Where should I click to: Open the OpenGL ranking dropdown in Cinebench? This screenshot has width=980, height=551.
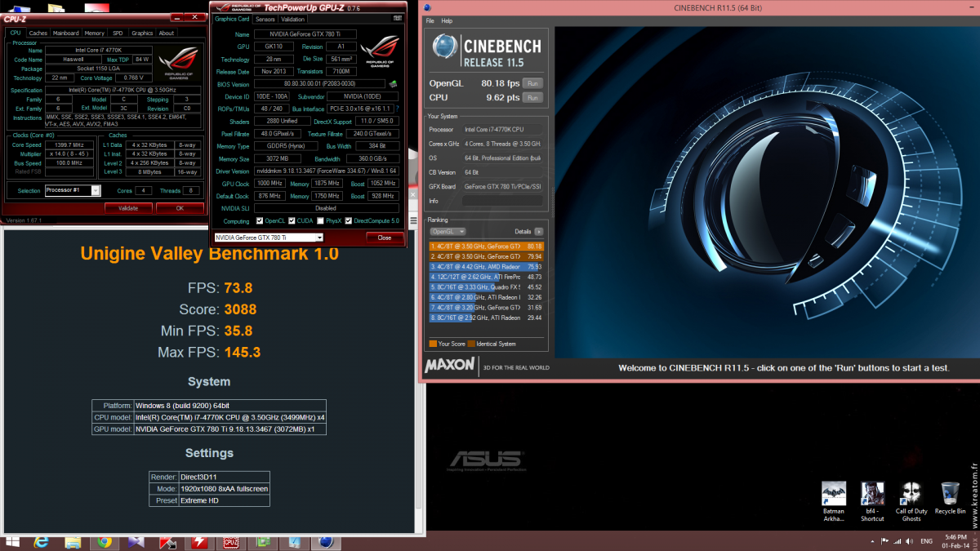click(x=448, y=232)
